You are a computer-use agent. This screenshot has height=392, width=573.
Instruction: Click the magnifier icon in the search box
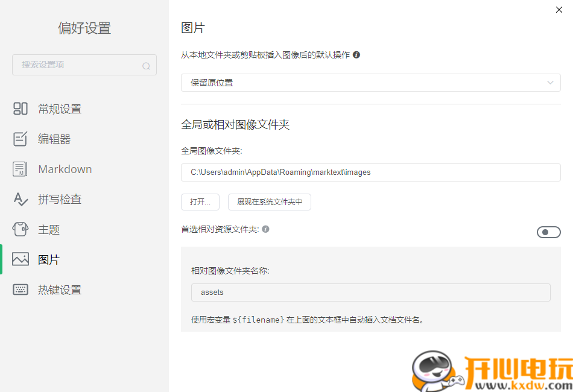(x=147, y=65)
